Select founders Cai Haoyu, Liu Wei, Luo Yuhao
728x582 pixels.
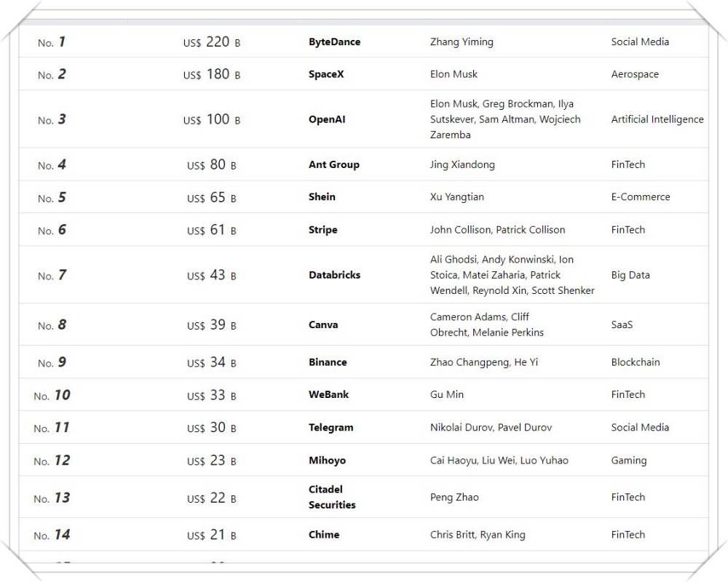(x=499, y=461)
